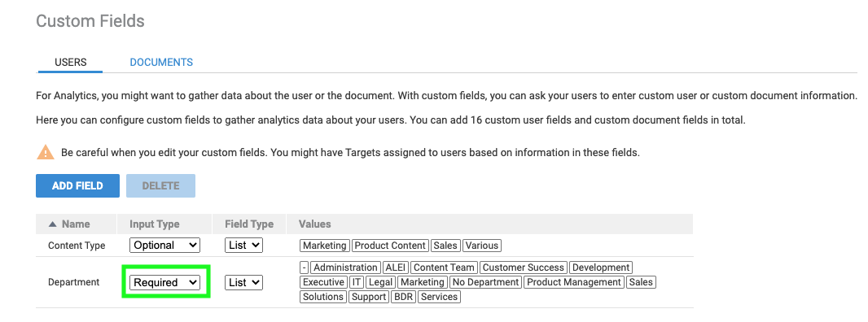The height and width of the screenshot is (322, 868).
Task: Click the Product Content value tag
Action: pos(390,245)
